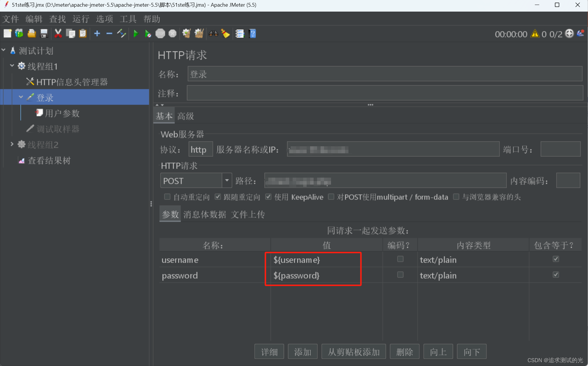
Task: Open Search with binoculars icon
Action: [213, 34]
